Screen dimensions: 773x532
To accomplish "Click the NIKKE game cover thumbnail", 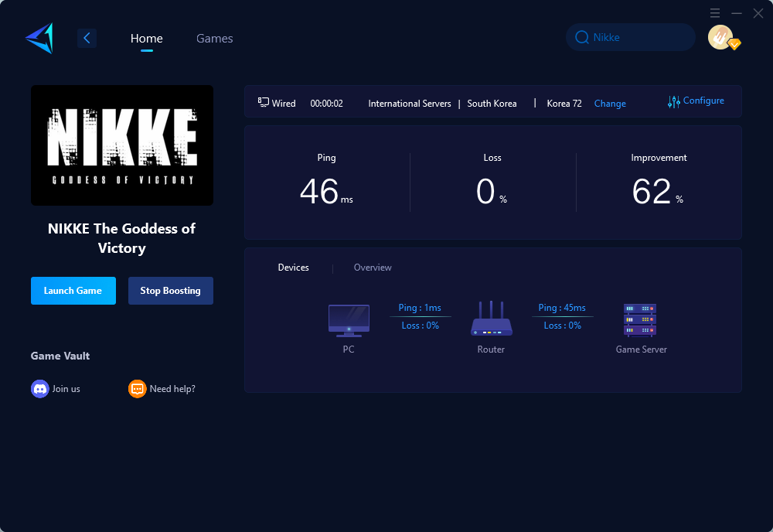I will [x=122, y=145].
